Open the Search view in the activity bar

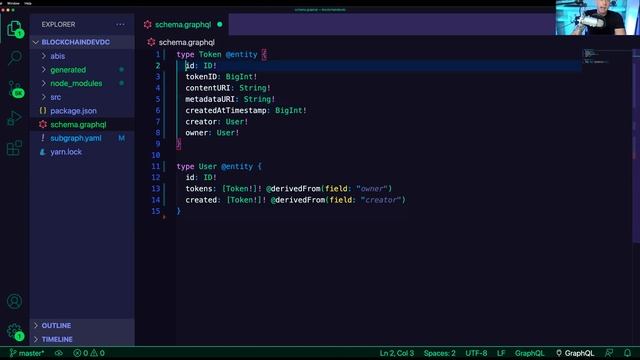tap(15, 58)
